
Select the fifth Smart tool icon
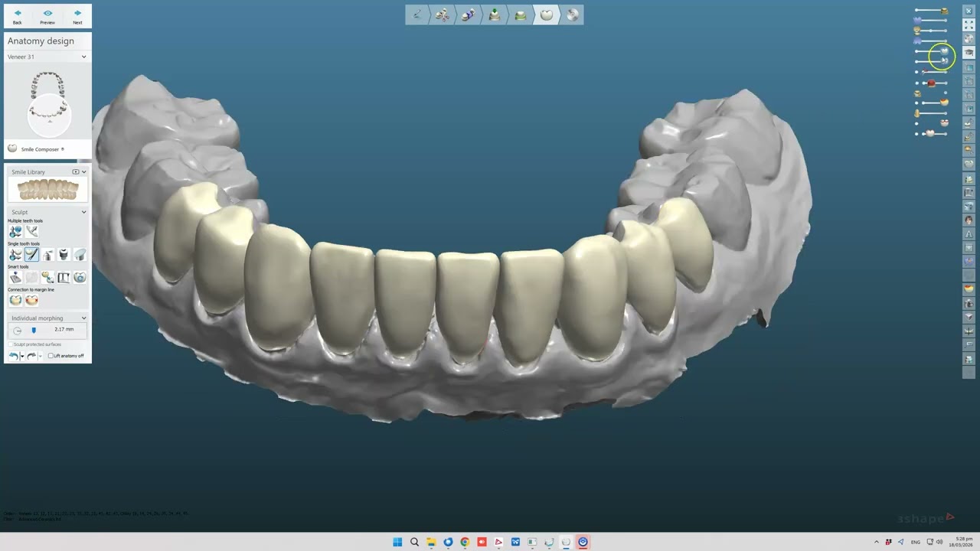pos(80,278)
